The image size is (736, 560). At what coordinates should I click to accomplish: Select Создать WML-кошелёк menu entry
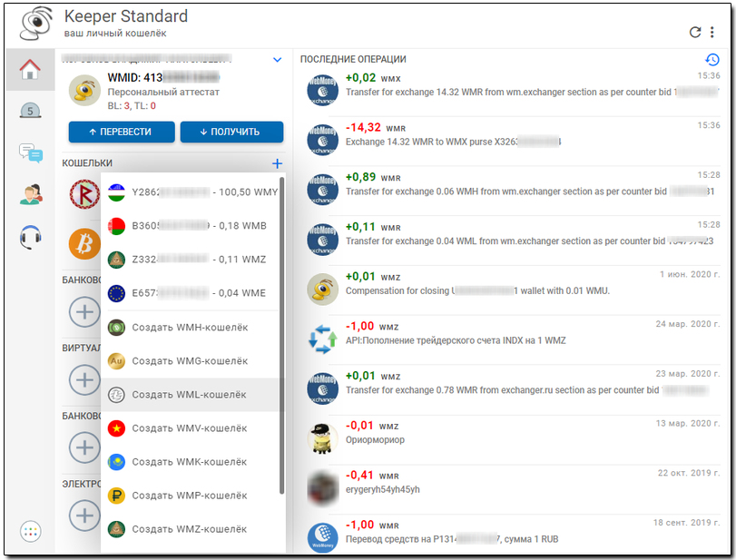point(191,395)
